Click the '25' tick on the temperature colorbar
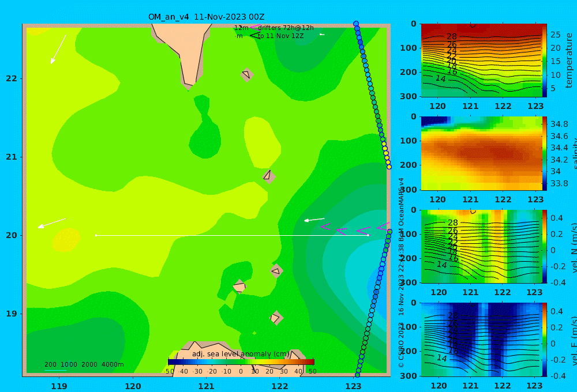The width and height of the screenshot is (577, 392). coord(555,35)
